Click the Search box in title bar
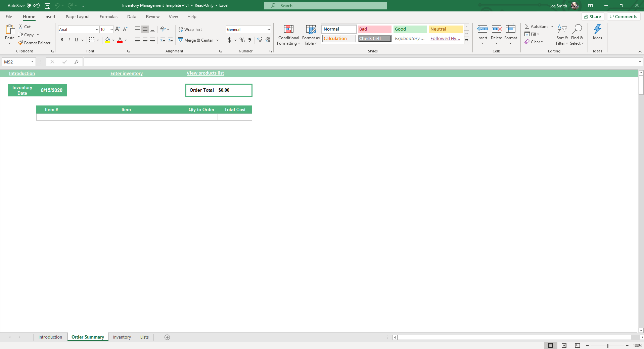 [325, 6]
